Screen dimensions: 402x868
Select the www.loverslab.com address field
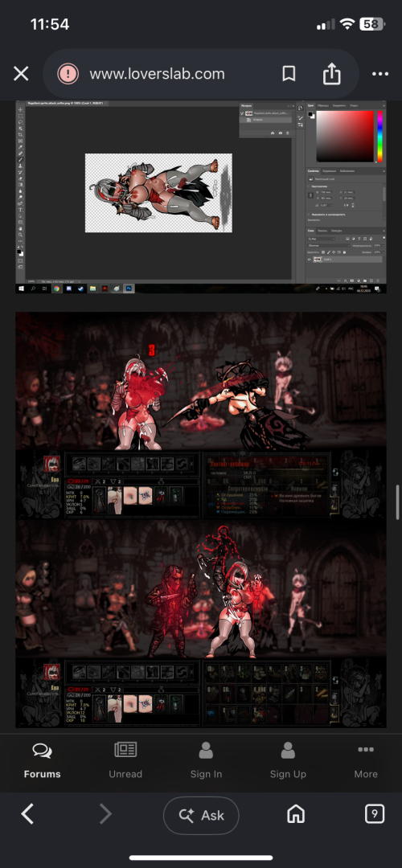pos(158,74)
